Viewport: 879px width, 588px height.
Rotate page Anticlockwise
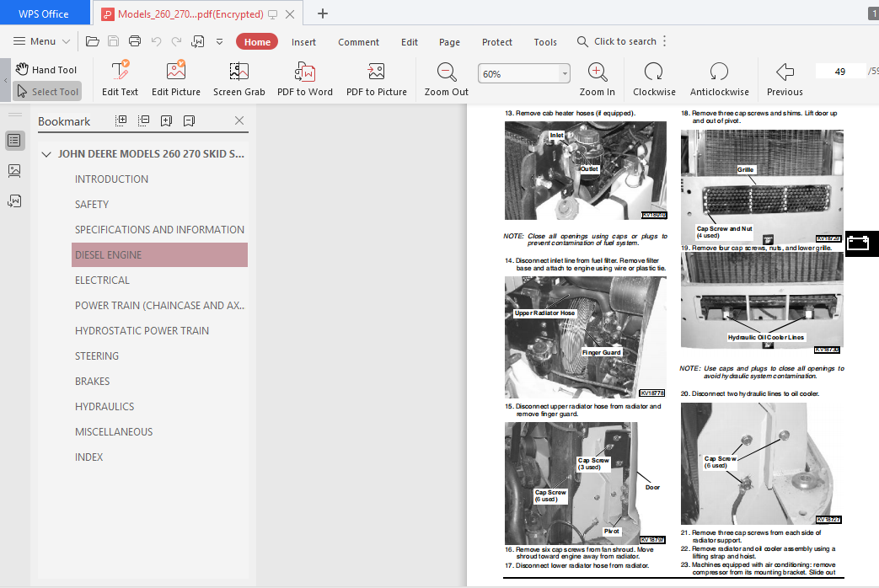(719, 78)
